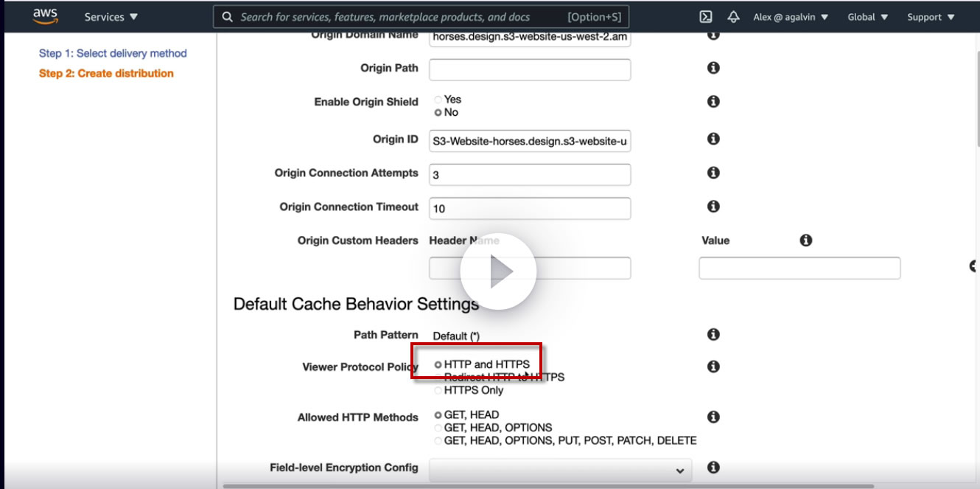Show info for Origin Custom Headers
This screenshot has height=489, width=980.
tap(806, 240)
